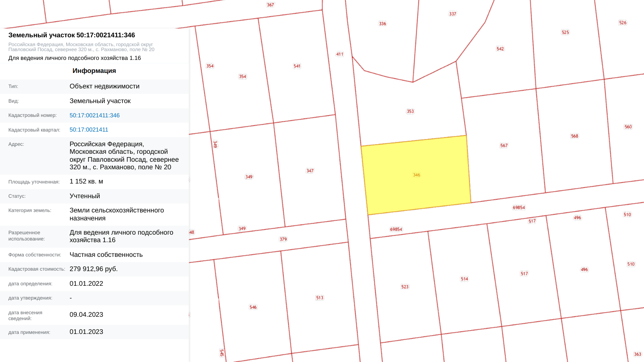Click road parcel labeled 411

[x=340, y=54]
